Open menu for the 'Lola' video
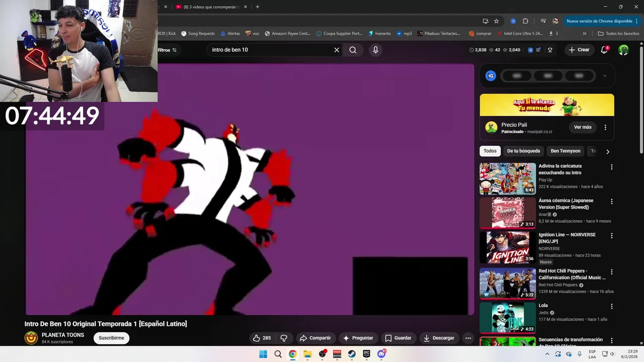 612,306
